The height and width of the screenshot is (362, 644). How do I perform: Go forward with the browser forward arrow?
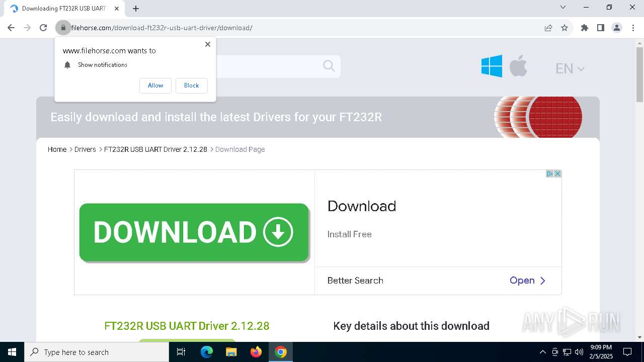pyautogui.click(x=27, y=28)
